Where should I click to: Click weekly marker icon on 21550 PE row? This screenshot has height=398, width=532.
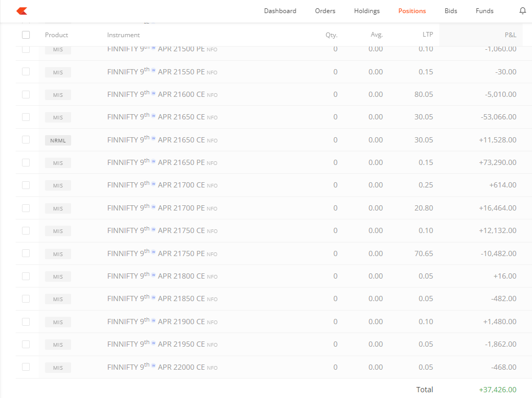click(153, 70)
